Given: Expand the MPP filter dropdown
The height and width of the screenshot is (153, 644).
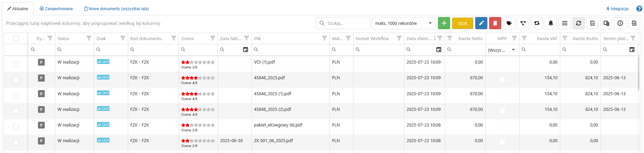Looking at the screenshot, I should [x=513, y=50].
